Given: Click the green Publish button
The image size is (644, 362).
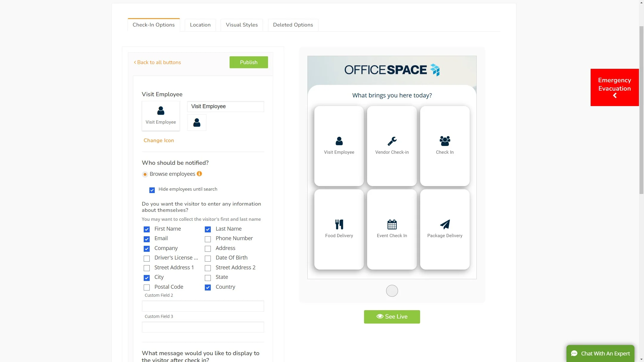Looking at the screenshot, I should tap(248, 62).
